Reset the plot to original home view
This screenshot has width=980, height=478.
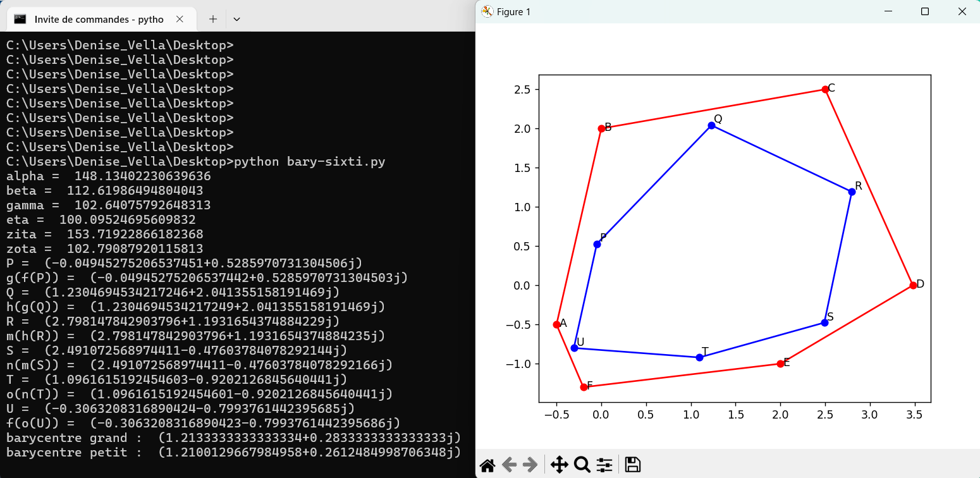click(x=487, y=465)
